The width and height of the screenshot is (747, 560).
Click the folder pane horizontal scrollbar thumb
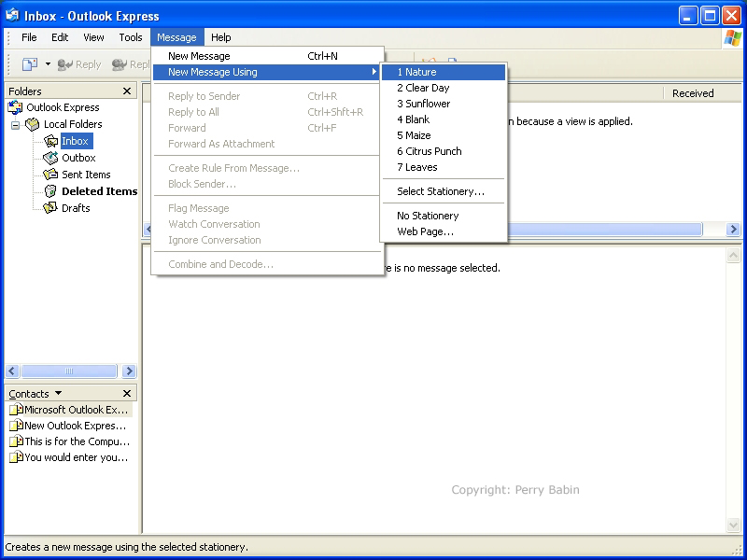[67, 371]
